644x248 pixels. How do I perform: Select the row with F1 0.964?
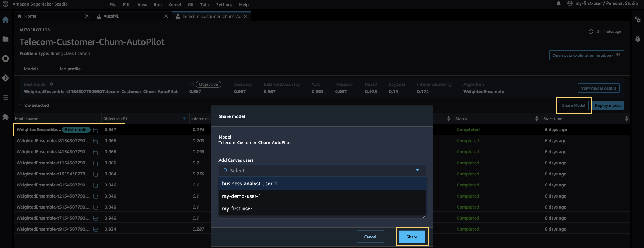click(321, 174)
